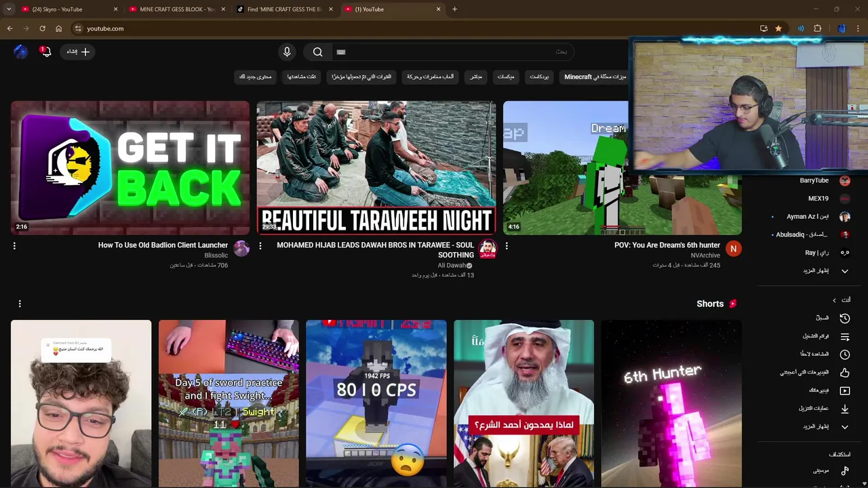Open title How To Use Old Badlion Client Launcher
Viewport: 868px width, 488px height.
(x=163, y=245)
